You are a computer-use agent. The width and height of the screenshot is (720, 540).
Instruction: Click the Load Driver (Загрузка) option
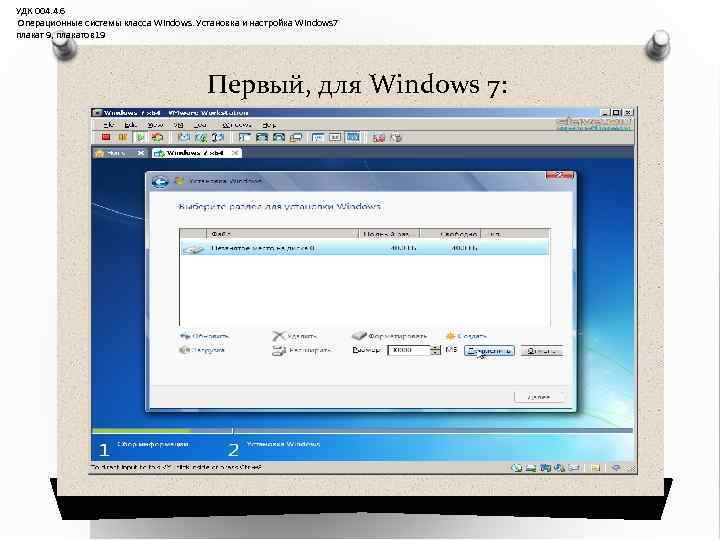pos(202,350)
